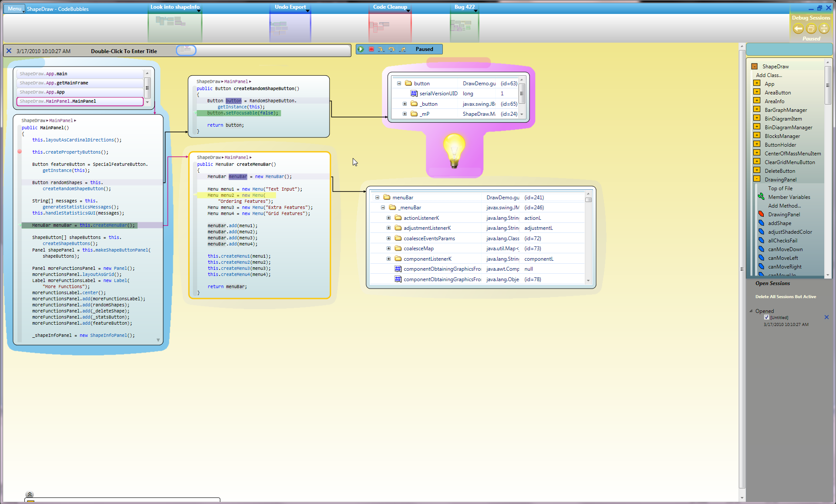Image resolution: width=836 pixels, height=504 pixels.
Task: Click the stack frame list scrollbar thumb
Action: click(x=147, y=87)
